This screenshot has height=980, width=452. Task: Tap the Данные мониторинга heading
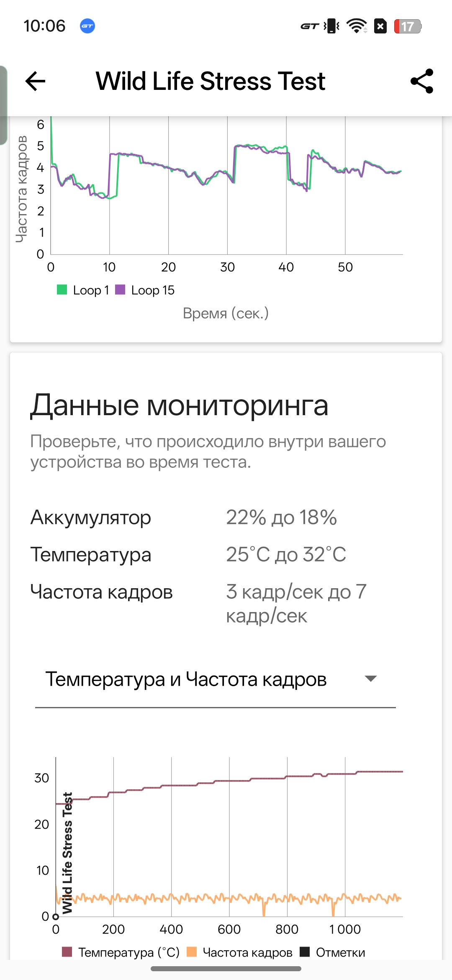179,405
